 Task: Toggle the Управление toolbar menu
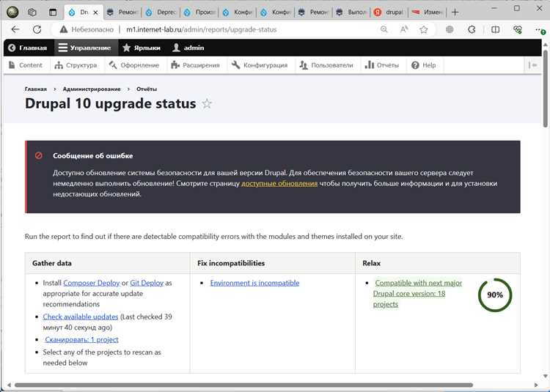[85, 48]
